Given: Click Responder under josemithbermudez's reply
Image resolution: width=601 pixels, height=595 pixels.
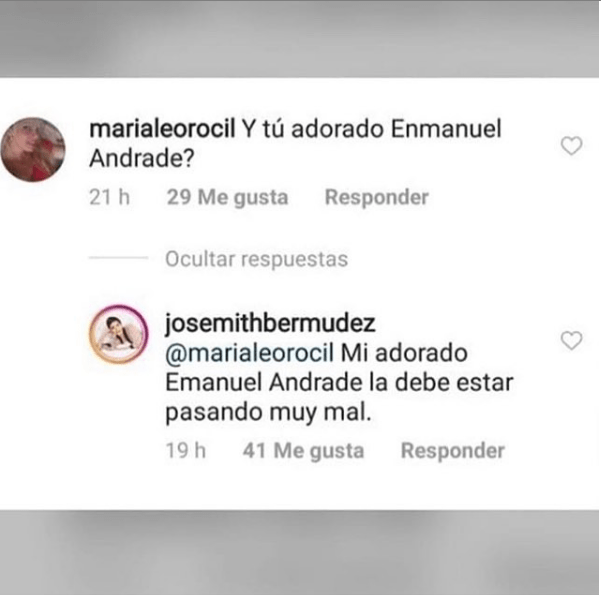Looking at the screenshot, I should point(452,450).
